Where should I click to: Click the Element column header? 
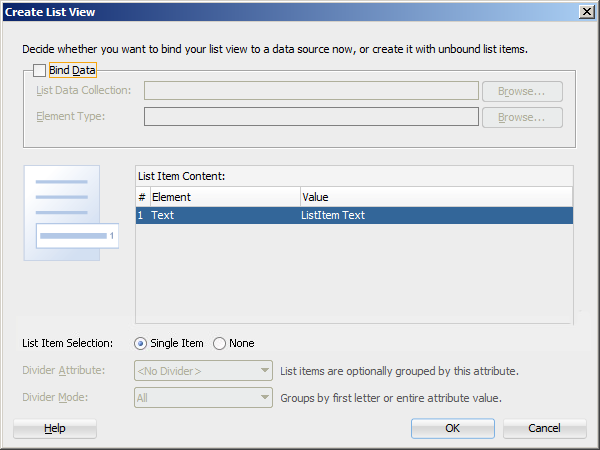224,197
